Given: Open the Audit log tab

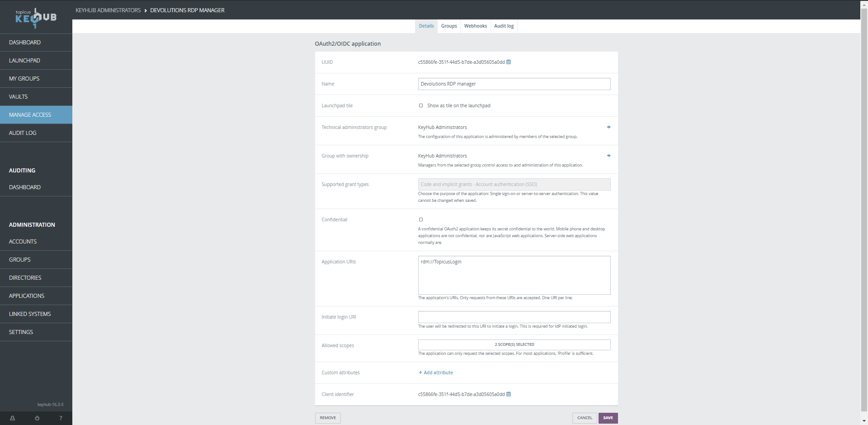Looking at the screenshot, I should (x=504, y=26).
